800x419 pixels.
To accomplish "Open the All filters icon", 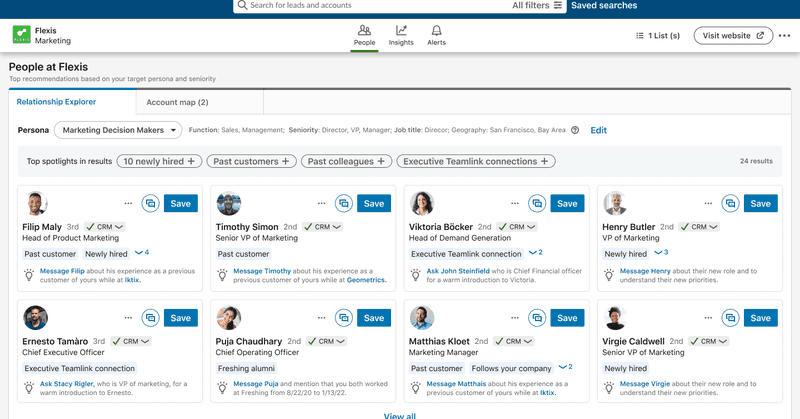I will coord(558,5).
